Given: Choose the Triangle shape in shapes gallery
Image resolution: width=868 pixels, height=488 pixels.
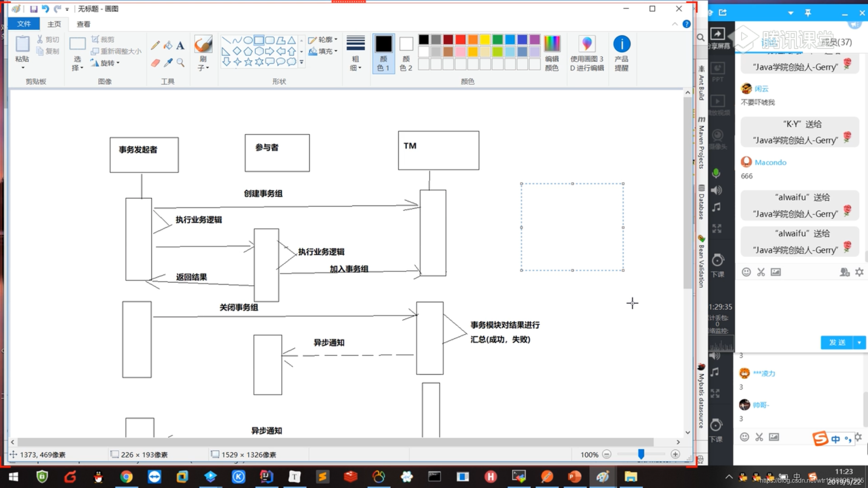Looking at the screenshot, I should pos(292,40).
